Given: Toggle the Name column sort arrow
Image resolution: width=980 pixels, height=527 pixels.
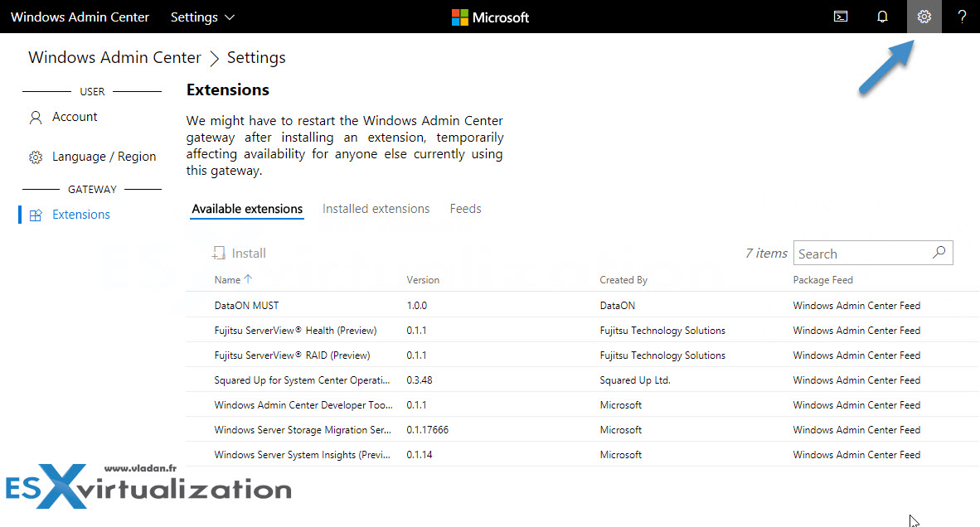Looking at the screenshot, I should tap(248, 279).
